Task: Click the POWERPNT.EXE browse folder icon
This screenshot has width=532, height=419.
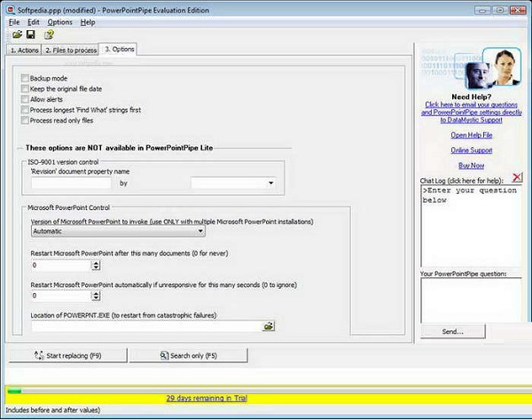Action: [269, 326]
